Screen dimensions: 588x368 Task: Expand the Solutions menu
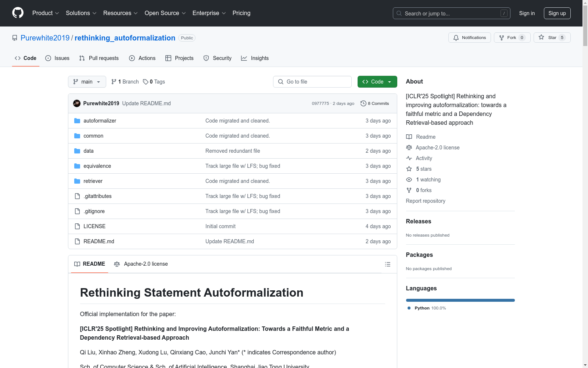(x=81, y=13)
